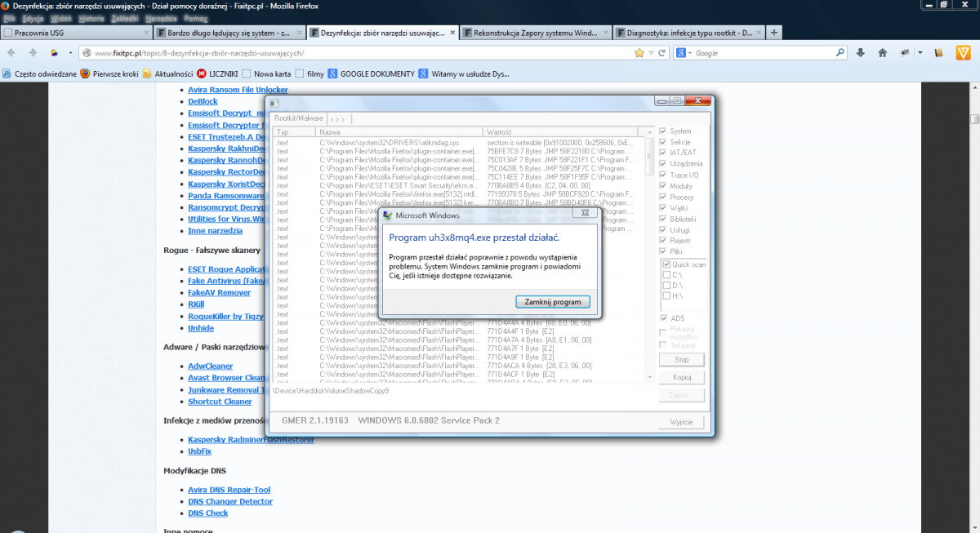This screenshot has width=980, height=533.
Task: Open the DeBlock link
Action: tap(203, 101)
